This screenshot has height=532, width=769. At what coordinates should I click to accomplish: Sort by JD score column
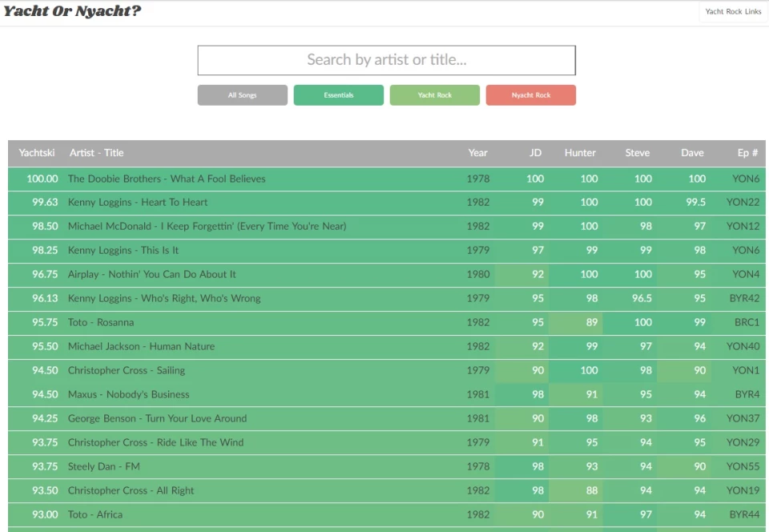click(x=535, y=153)
